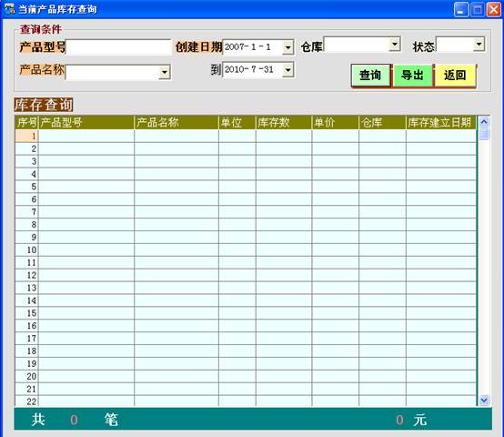
Task: Expand the 状态 status dropdown
Action: tap(479, 44)
